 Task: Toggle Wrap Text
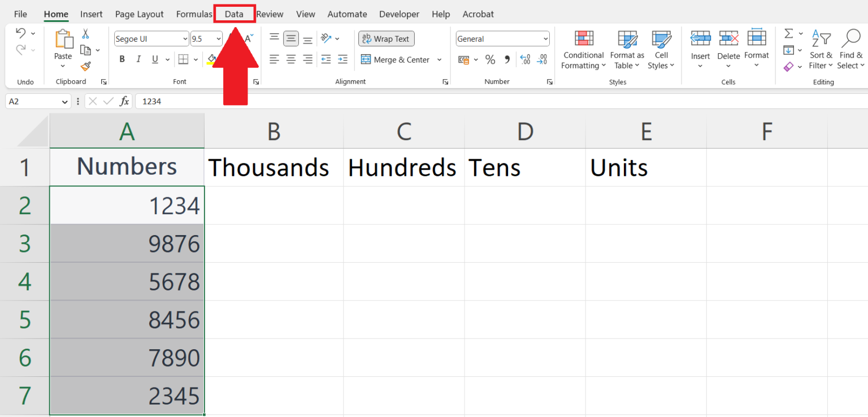point(387,39)
